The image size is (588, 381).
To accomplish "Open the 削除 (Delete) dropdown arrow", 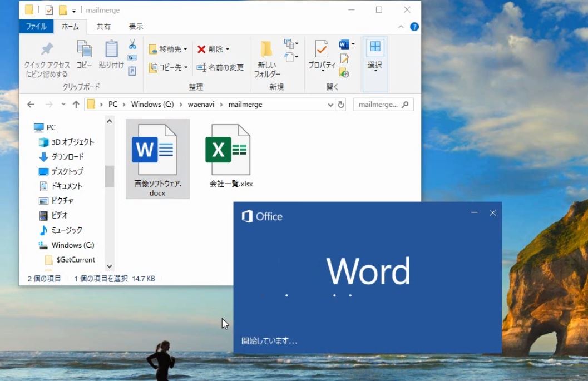I will pos(229,49).
